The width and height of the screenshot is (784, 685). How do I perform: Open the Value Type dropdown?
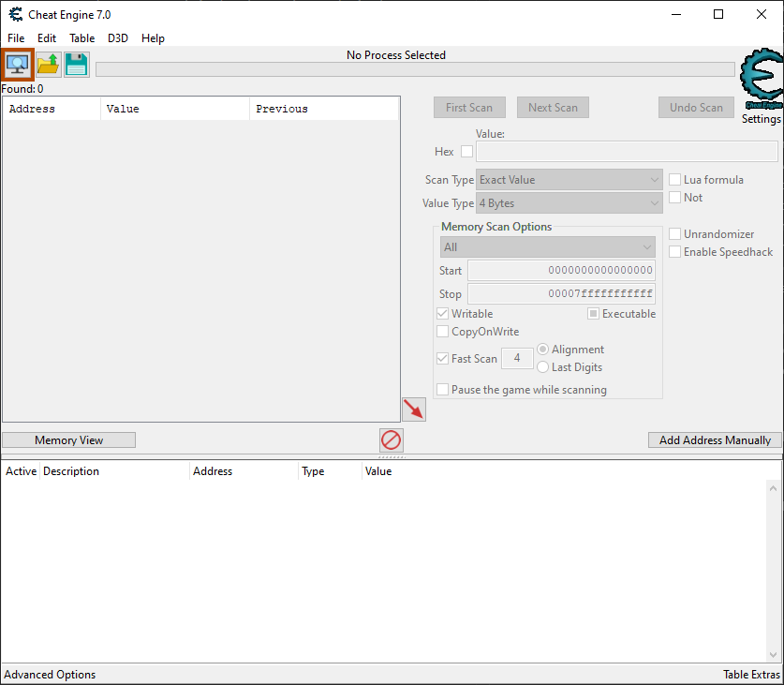(569, 203)
